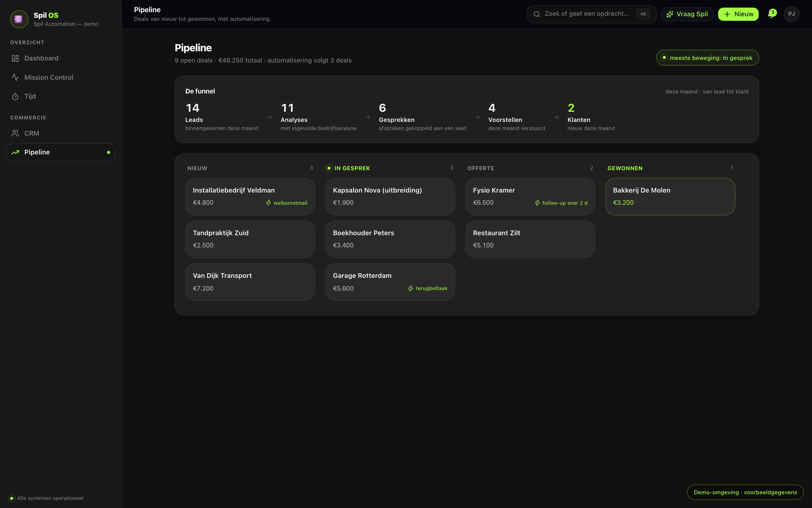Image resolution: width=812 pixels, height=508 pixels.
Task: Click the 14 Leads funnel stat
Action: coord(222,117)
